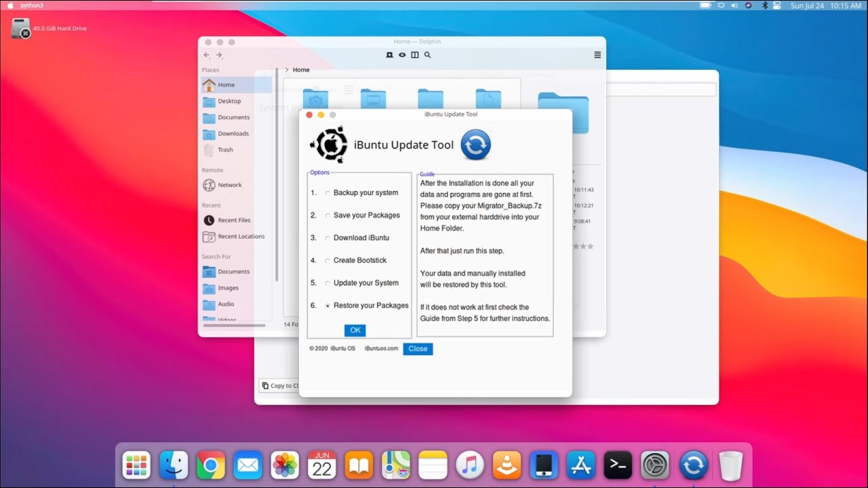
Task: Open Terminal from the dock
Action: click(618, 465)
